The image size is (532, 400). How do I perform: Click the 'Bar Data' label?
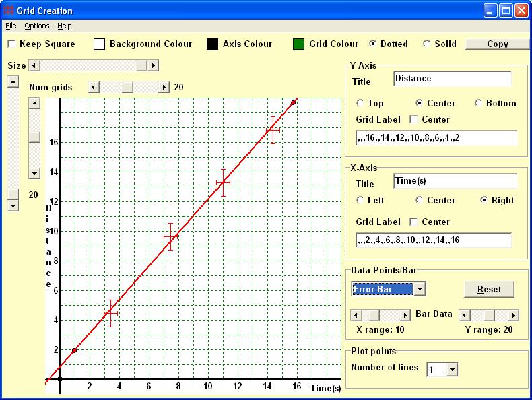tap(434, 314)
